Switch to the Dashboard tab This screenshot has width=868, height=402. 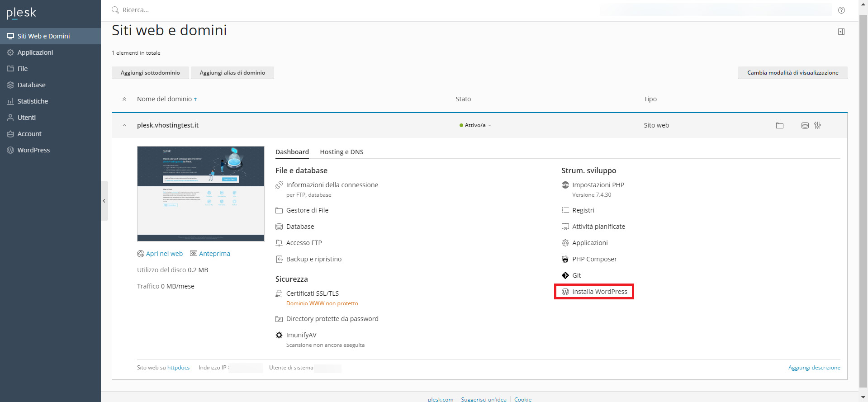click(x=292, y=152)
